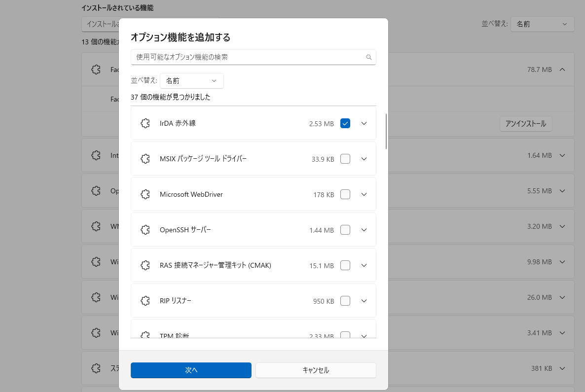Expand the Microsoft WebDriver details chevron
Viewport: 585px width, 392px height.
[x=364, y=194]
